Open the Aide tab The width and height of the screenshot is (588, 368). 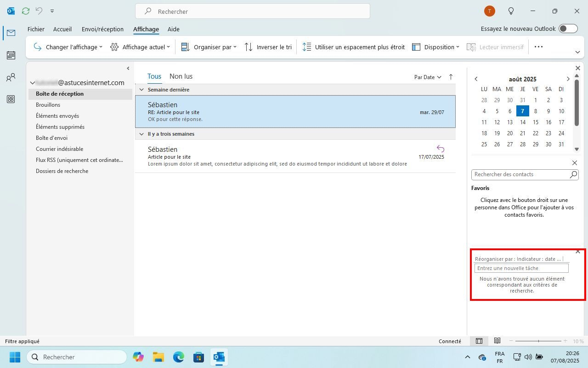(x=173, y=29)
